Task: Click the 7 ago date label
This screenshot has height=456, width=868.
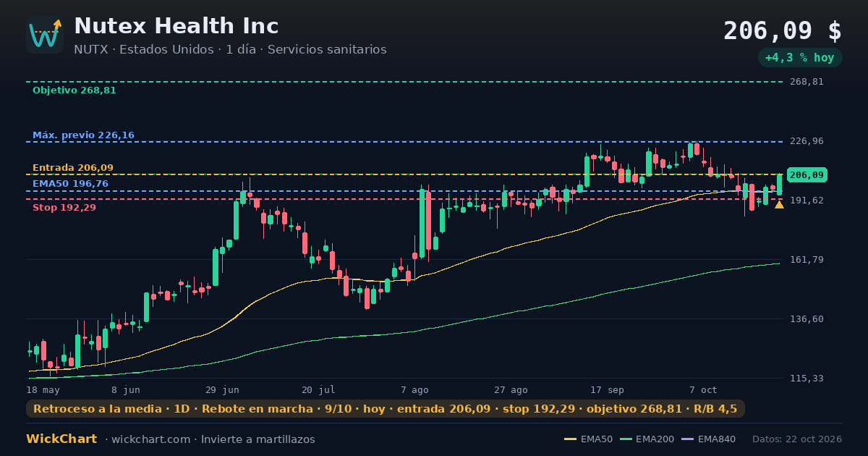Action: click(x=414, y=389)
